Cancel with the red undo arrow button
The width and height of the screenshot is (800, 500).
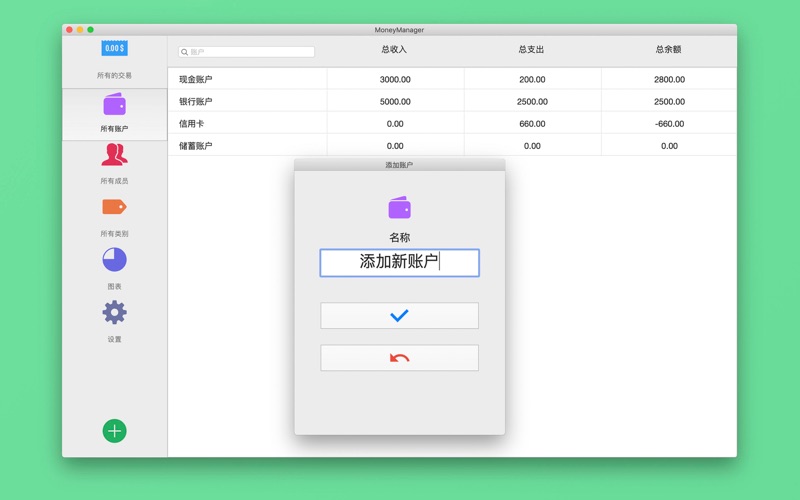pyautogui.click(x=399, y=358)
